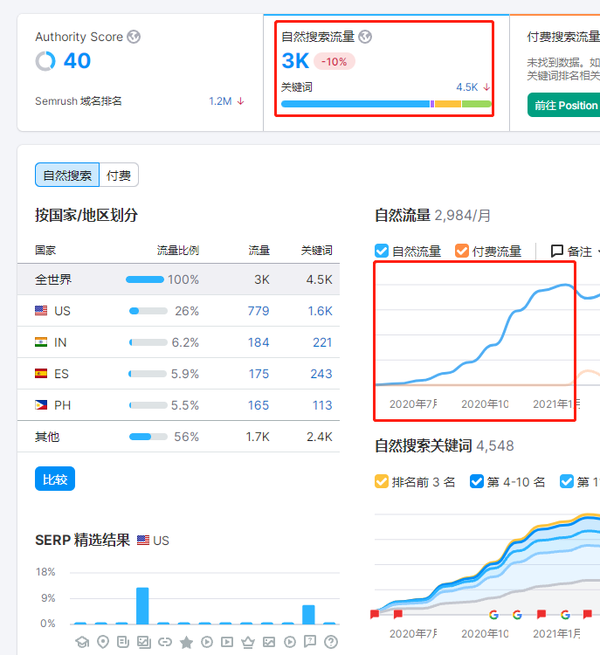The height and width of the screenshot is (655, 600).
Task: Click the star reviews SERP icon
Action: (186, 642)
